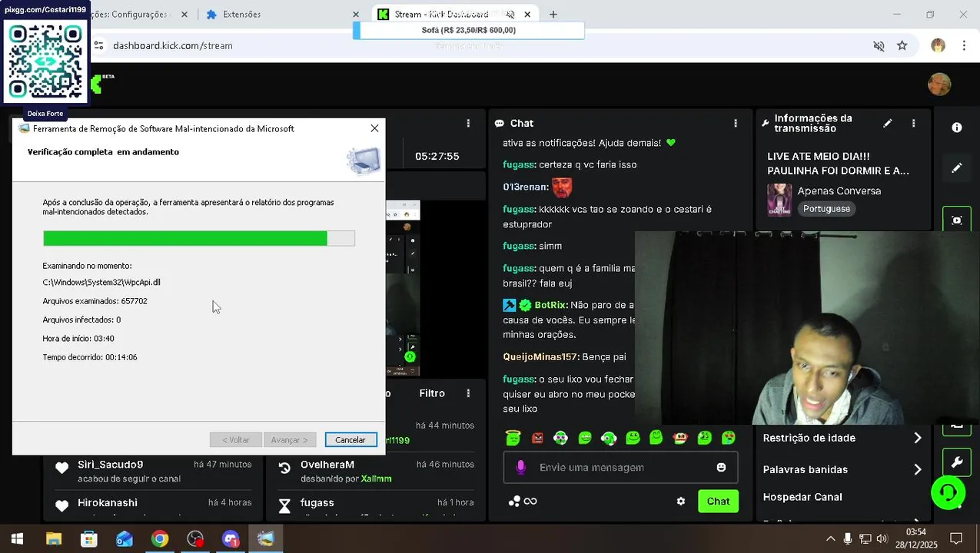980x553 pixels.
Task: Click the Kick logo beta icon
Action: 102,83
